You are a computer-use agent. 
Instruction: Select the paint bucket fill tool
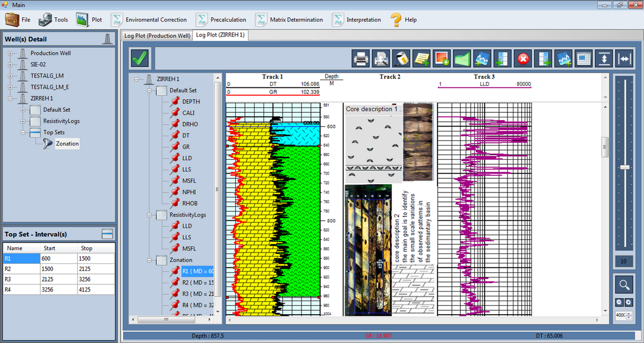(x=401, y=58)
